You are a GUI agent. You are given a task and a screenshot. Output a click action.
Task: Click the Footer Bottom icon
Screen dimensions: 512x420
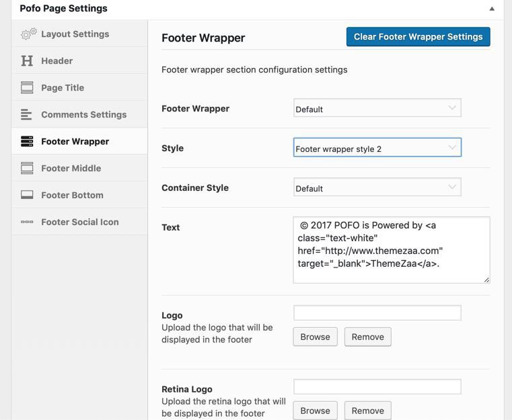pos(27,196)
